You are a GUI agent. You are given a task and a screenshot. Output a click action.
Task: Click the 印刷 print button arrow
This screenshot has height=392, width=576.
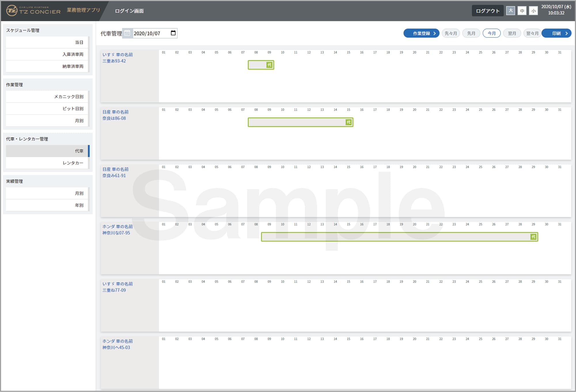[x=566, y=33]
